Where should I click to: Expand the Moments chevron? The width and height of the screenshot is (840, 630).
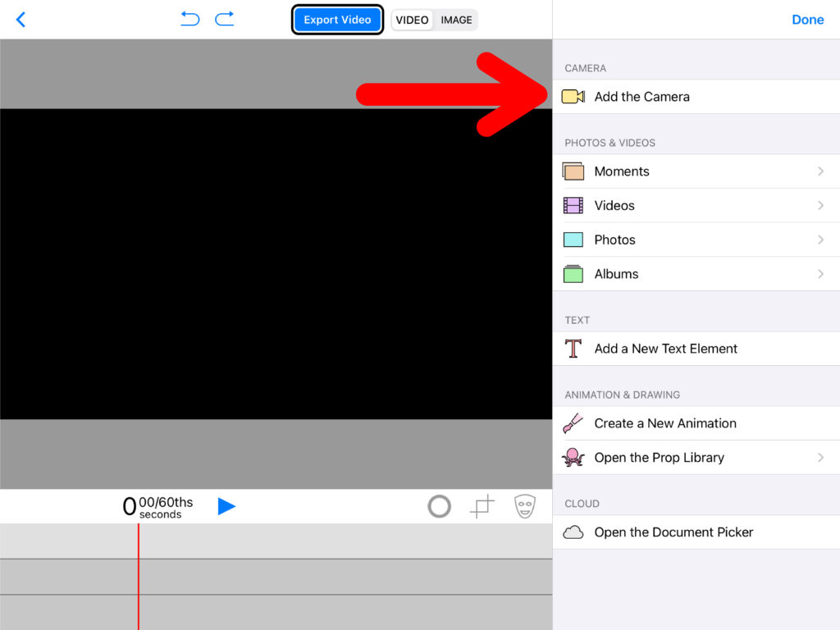pyautogui.click(x=820, y=171)
